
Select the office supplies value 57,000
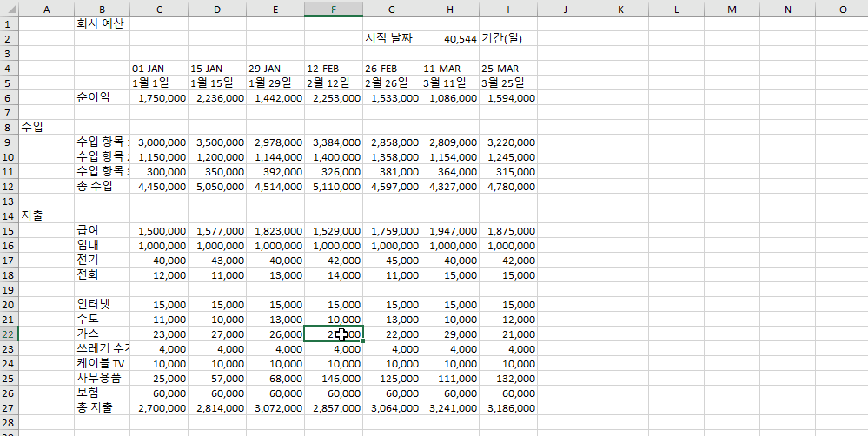(217, 379)
